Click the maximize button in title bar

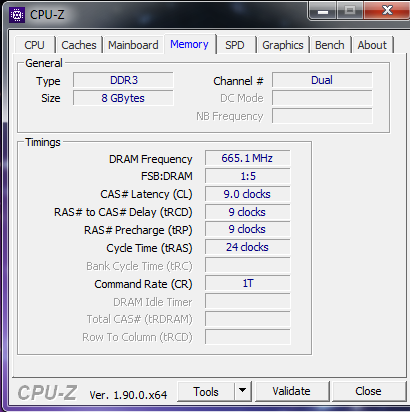pyautogui.click(x=350, y=11)
